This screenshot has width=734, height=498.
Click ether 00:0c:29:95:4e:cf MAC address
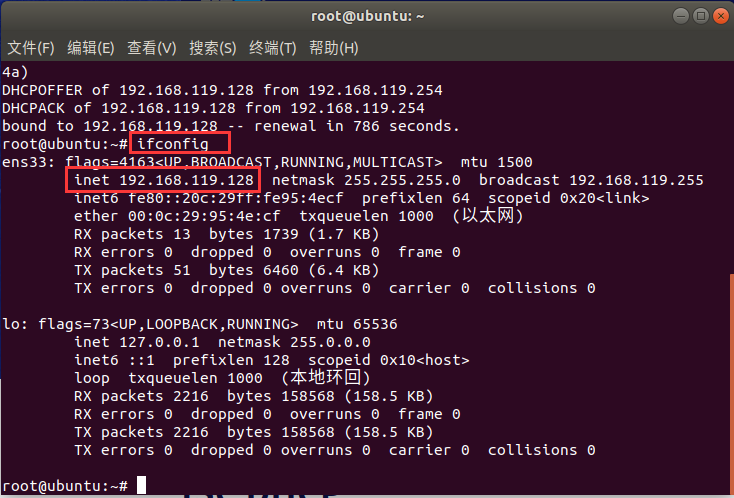point(177,216)
